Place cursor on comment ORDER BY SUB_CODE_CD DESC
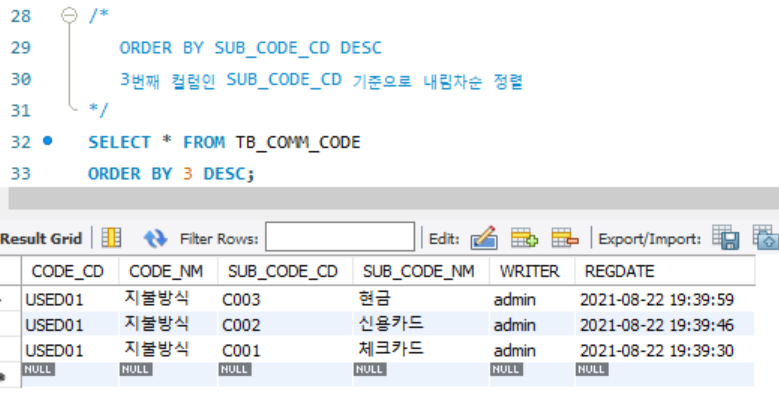The height and width of the screenshot is (398, 779). [250, 48]
